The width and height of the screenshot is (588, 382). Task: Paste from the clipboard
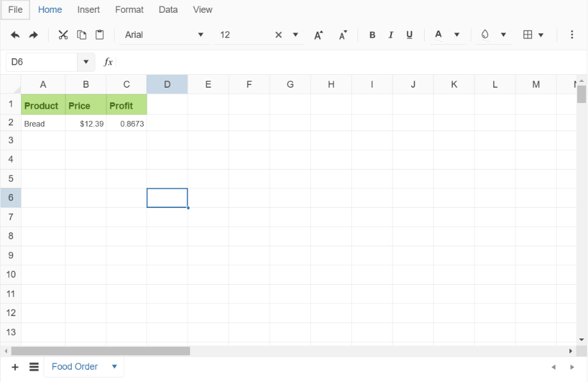99,35
